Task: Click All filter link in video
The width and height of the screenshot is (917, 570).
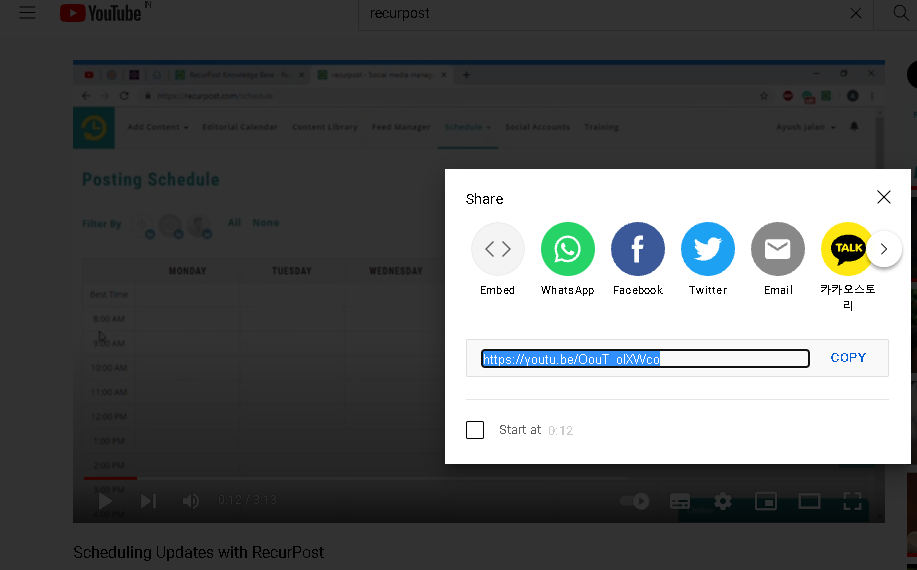Action: point(235,223)
